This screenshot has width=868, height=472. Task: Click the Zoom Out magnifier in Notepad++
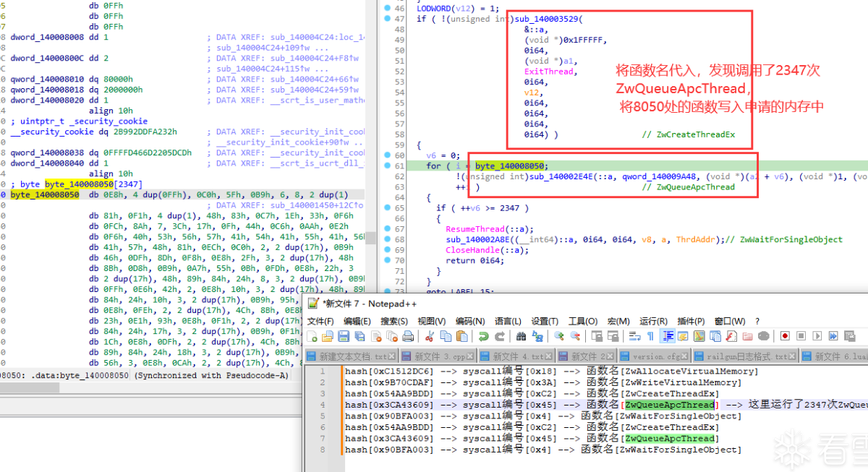click(575, 335)
